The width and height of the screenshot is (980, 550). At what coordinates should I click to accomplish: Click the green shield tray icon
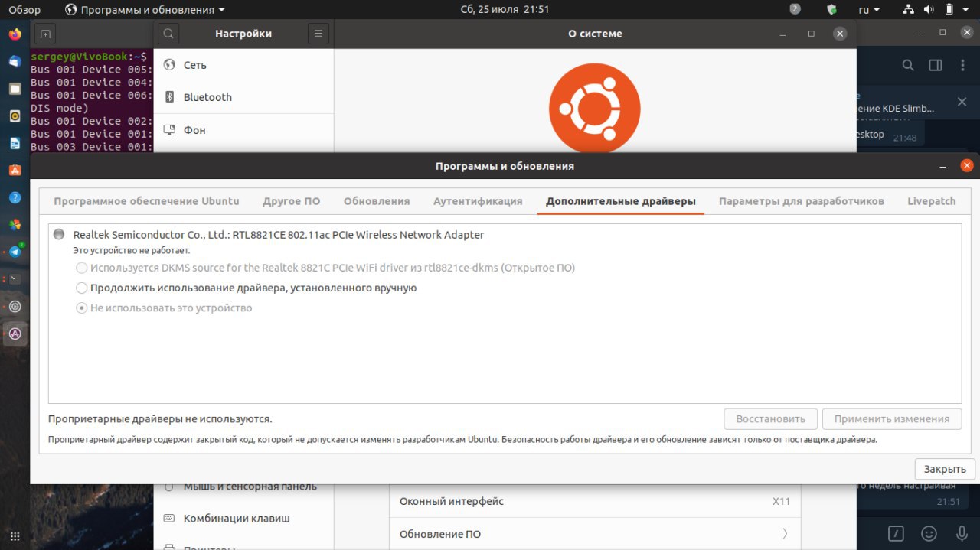point(832,10)
